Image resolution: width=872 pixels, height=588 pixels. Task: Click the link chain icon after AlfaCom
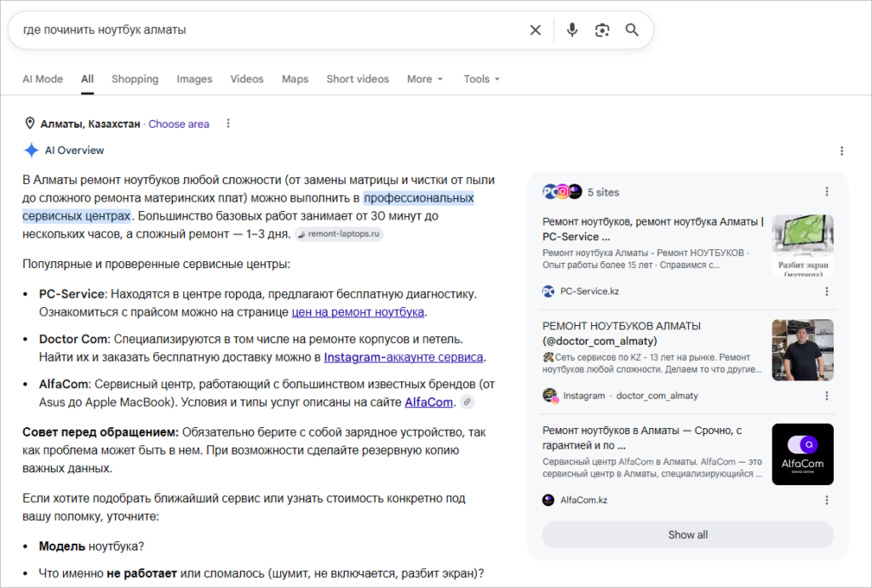pos(468,402)
